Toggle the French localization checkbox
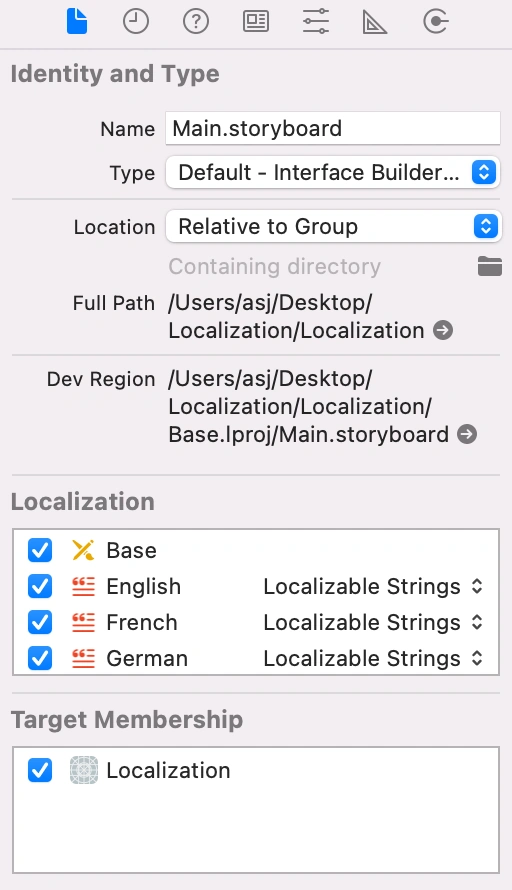This screenshot has height=890, width=512. pyautogui.click(x=40, y=622)
